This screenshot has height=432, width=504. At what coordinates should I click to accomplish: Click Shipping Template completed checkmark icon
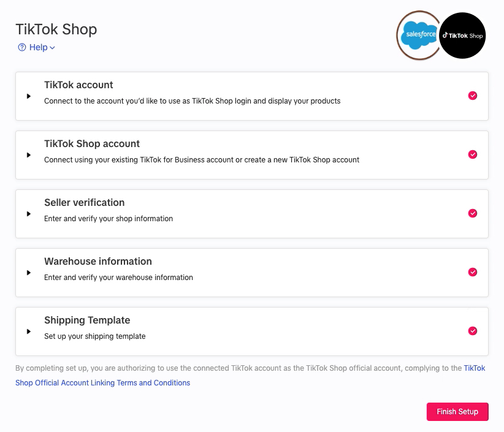(x=473, y=331)
